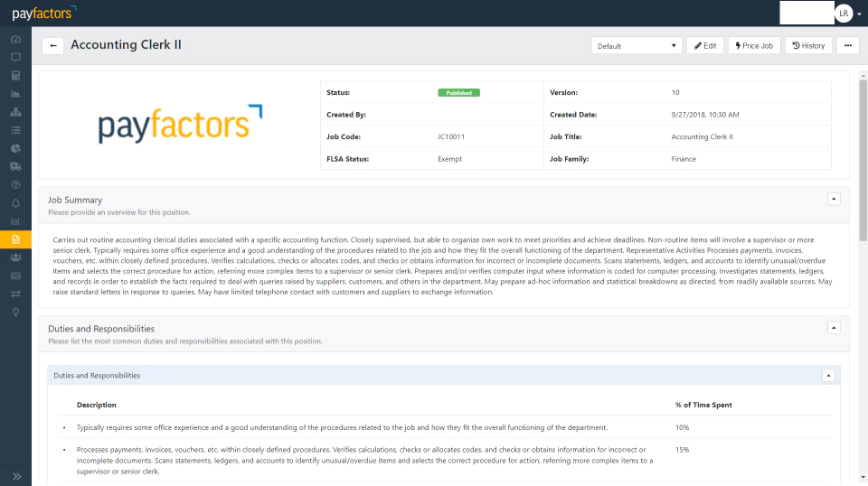Open the chat bubble sidebar icon
868x486 pixels.
click(15, 58)
